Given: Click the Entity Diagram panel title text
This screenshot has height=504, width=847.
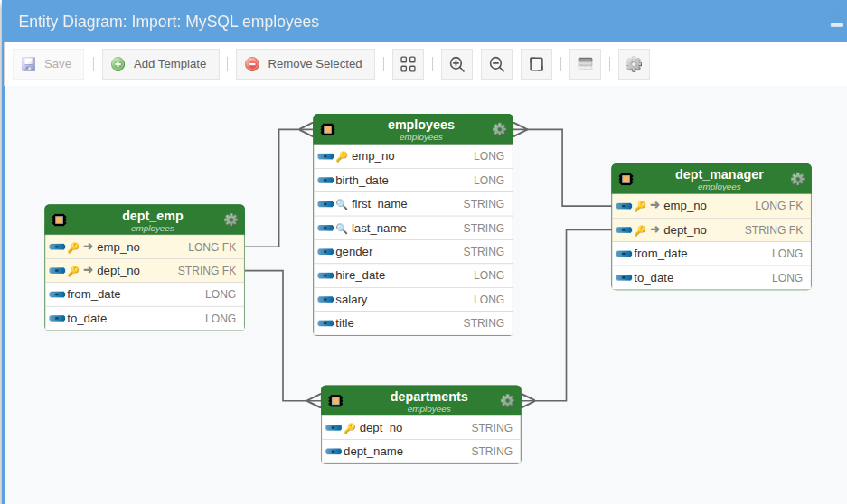Looking at the screenshot, I should [x=168, y=22].
